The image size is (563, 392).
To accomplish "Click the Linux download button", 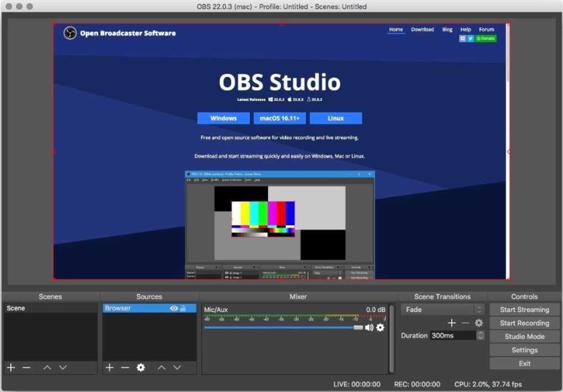I will point(336,118).
